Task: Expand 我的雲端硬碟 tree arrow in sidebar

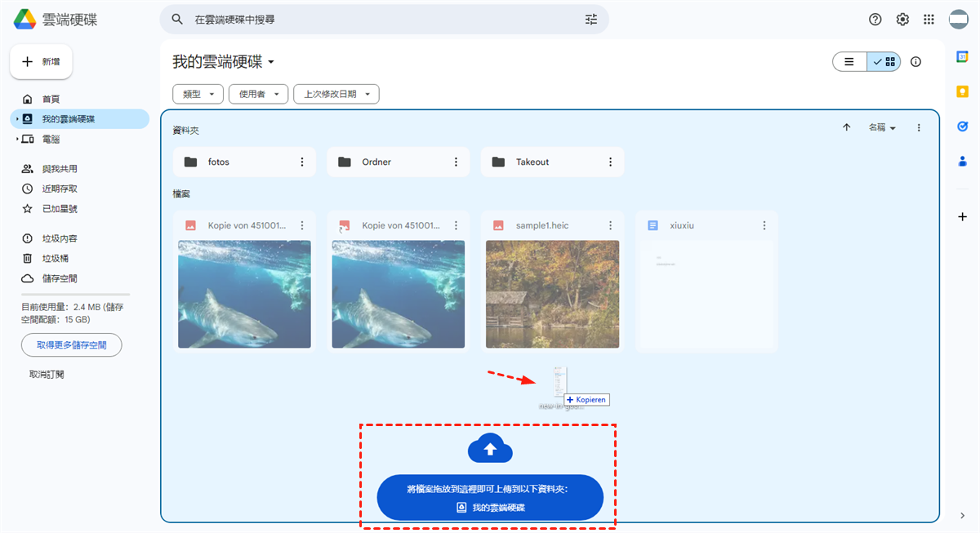Action: pyautogui.click(x=16, y=119)
